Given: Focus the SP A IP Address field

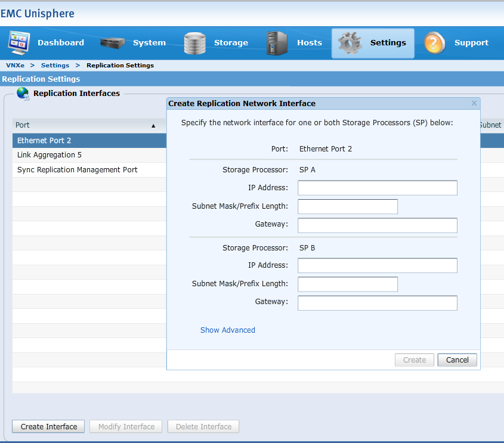Looking at the screenshot, I should (x=377, y=188).
